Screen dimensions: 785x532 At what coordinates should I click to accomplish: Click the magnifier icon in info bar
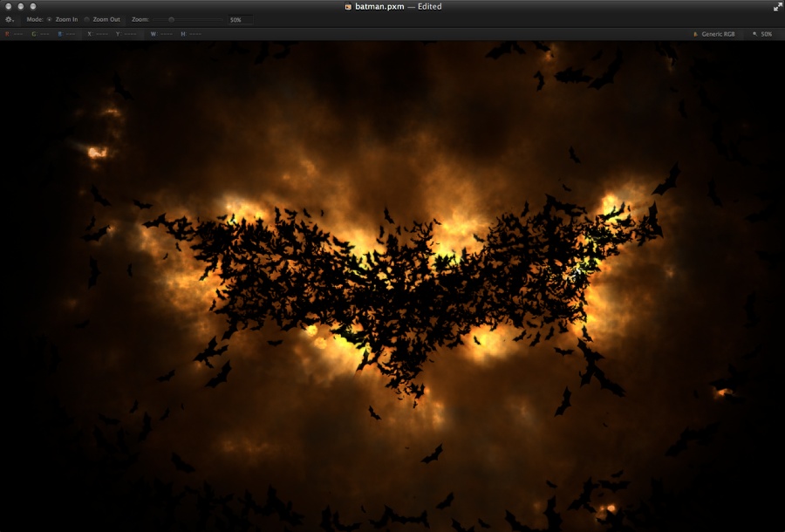[x=755, y=34]
